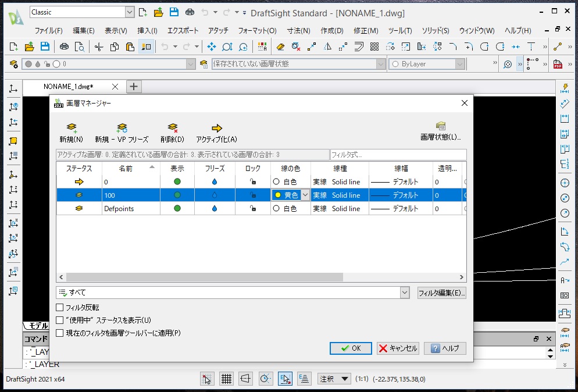Check 現在のフィルタを画層ツールバーに適用(P) checkbox
Screen dimensions: 578x392
click(59, 333)
